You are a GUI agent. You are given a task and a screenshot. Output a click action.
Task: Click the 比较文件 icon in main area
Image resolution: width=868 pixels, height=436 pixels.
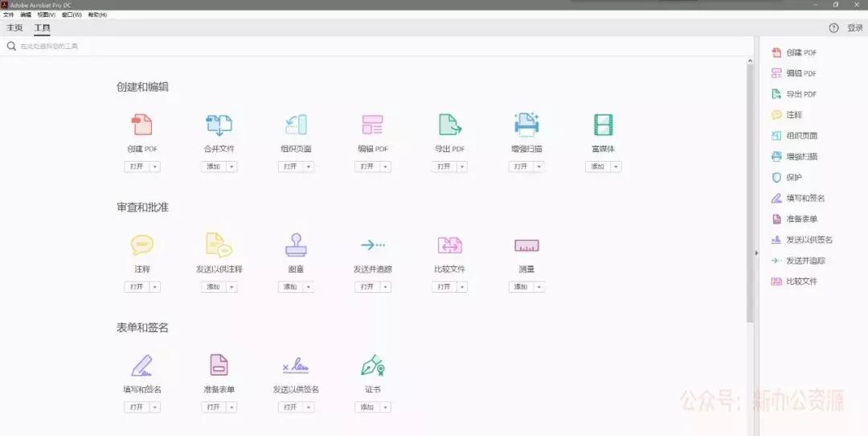click(449, 245)
